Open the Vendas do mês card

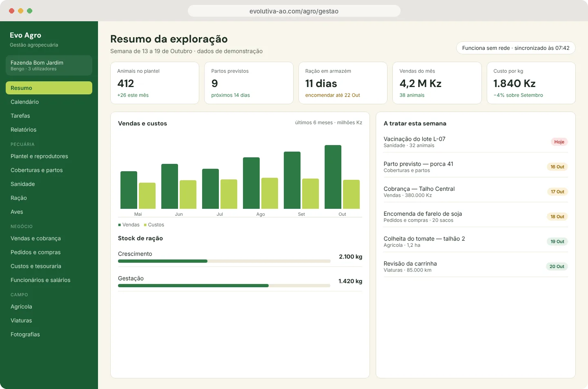tap(437, 83)
